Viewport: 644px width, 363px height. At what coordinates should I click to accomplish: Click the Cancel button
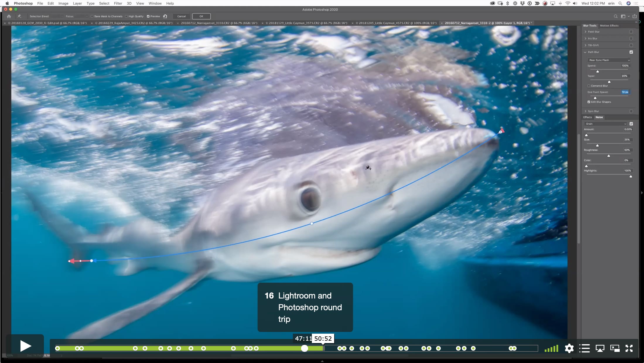181,16
